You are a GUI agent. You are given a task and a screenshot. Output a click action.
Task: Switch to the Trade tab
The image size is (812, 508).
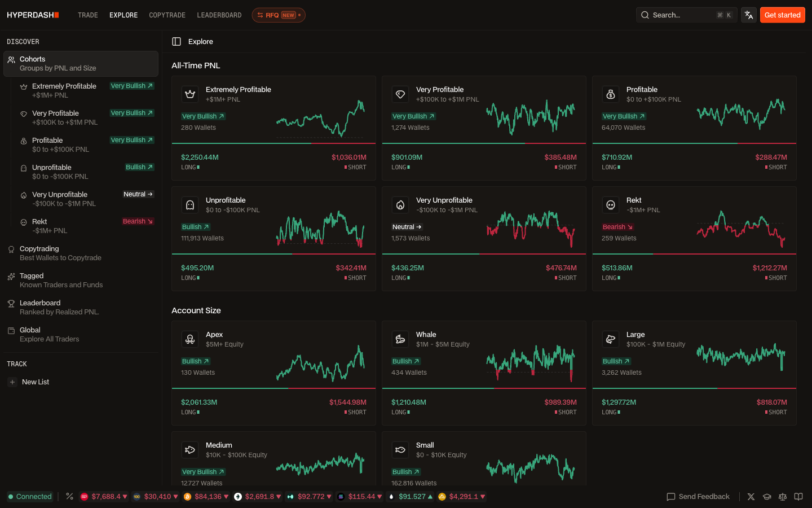[88, 15]
